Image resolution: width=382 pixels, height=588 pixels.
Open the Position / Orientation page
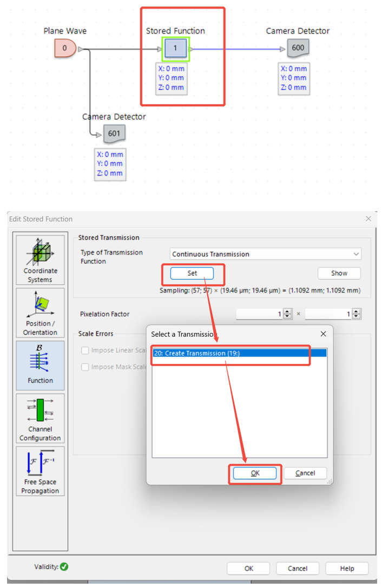click(40, 313)
